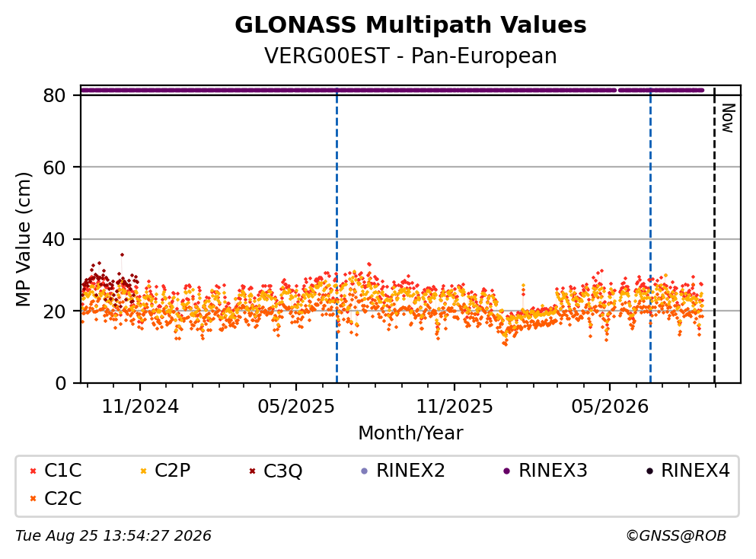Click the black dashed Now line
This screenshot has width=756, height=559.
click(x=715, y=235)
